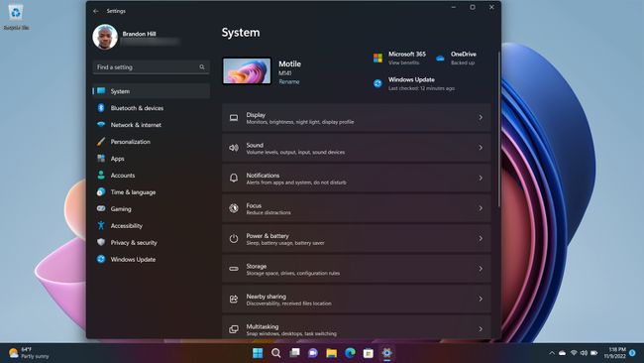
Task: Click the Notifications bell icon
Action: pos(234,178)
